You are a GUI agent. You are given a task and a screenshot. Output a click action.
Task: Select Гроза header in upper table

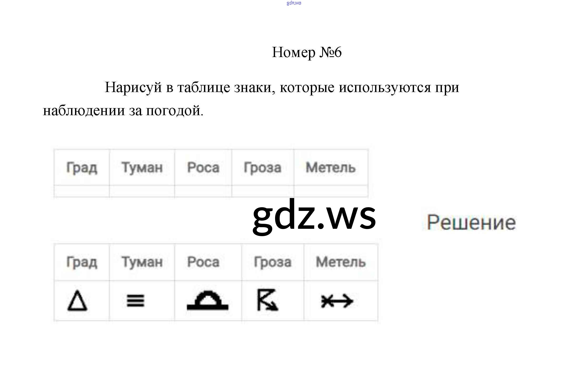pos(262,168)
